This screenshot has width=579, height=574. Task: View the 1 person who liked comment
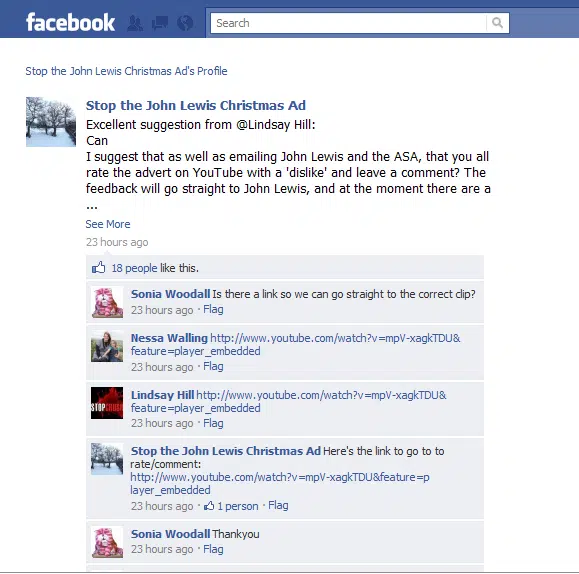click(x=238, y=506)
